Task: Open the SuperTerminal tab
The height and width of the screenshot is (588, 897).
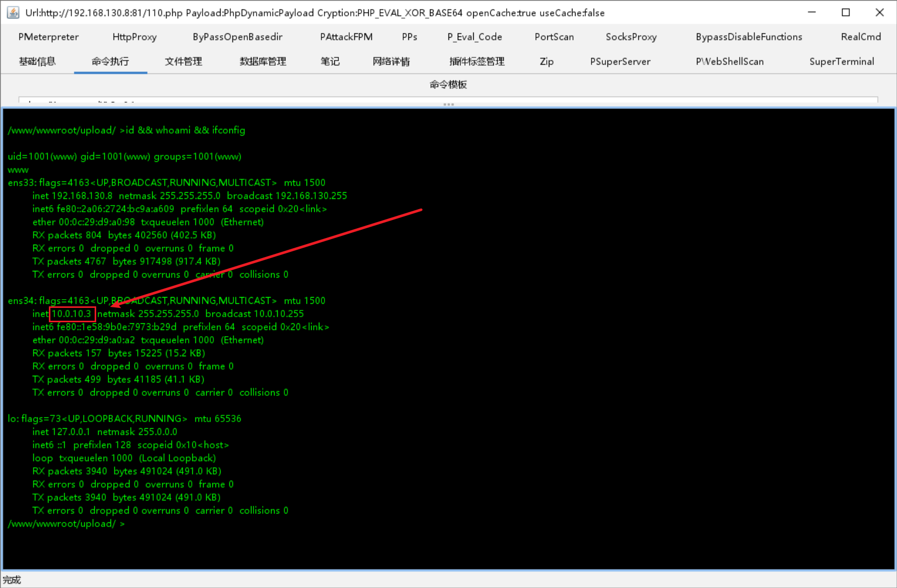Action: point(841,62)
